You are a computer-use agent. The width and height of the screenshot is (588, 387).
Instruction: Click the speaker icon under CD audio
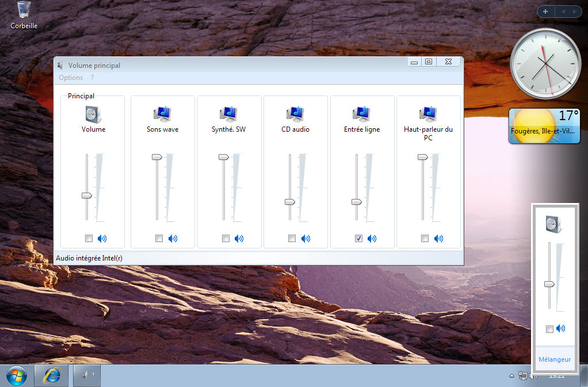click(x=306, y=238)
